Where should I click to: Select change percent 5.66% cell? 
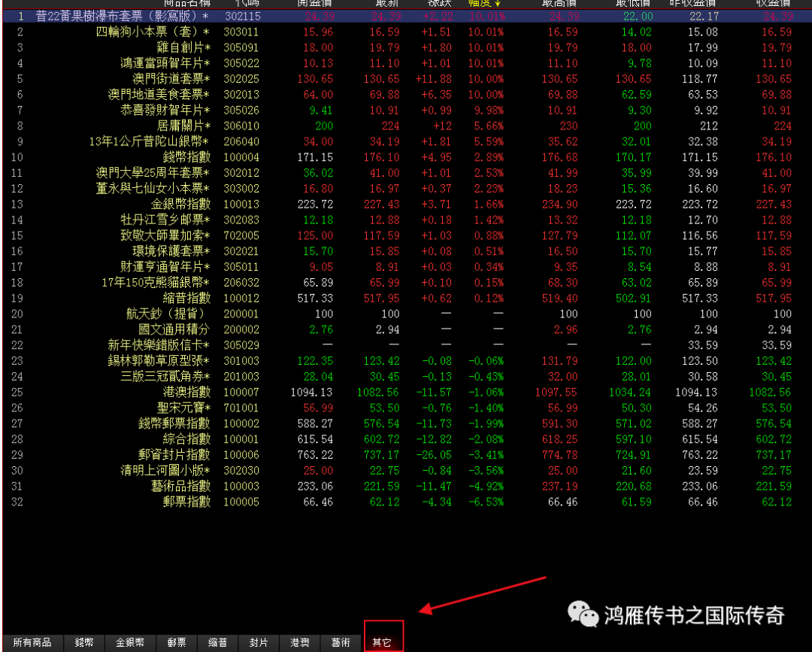pyautogui.click(x=489, y=126)
